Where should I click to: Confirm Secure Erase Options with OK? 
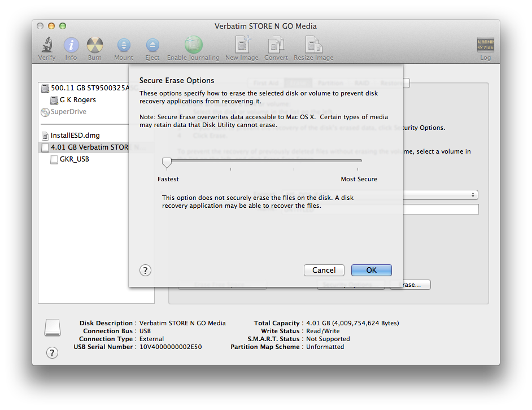[372, 270]
